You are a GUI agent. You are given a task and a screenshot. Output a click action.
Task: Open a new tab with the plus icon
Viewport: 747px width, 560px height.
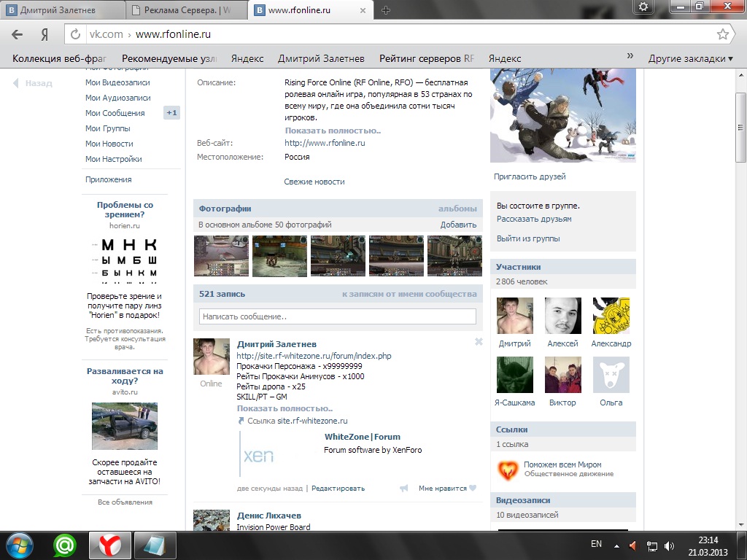386,10
